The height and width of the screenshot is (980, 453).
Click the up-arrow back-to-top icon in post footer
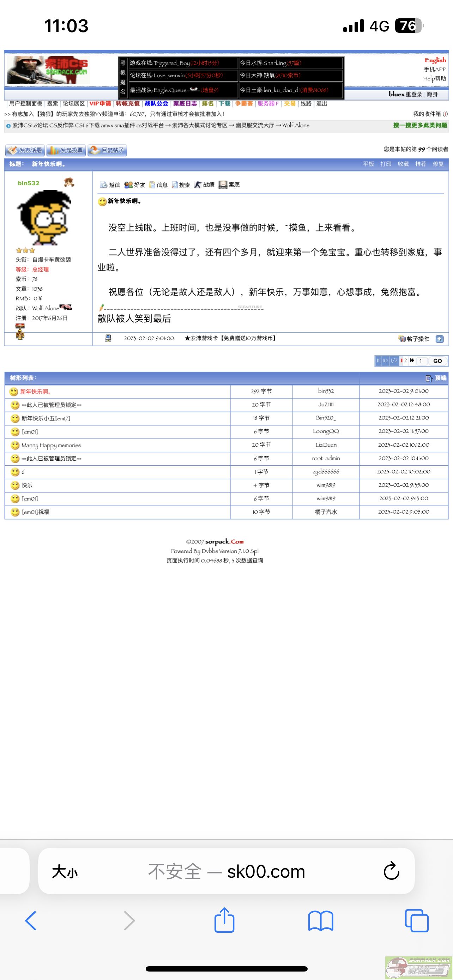tap(440, 339)
